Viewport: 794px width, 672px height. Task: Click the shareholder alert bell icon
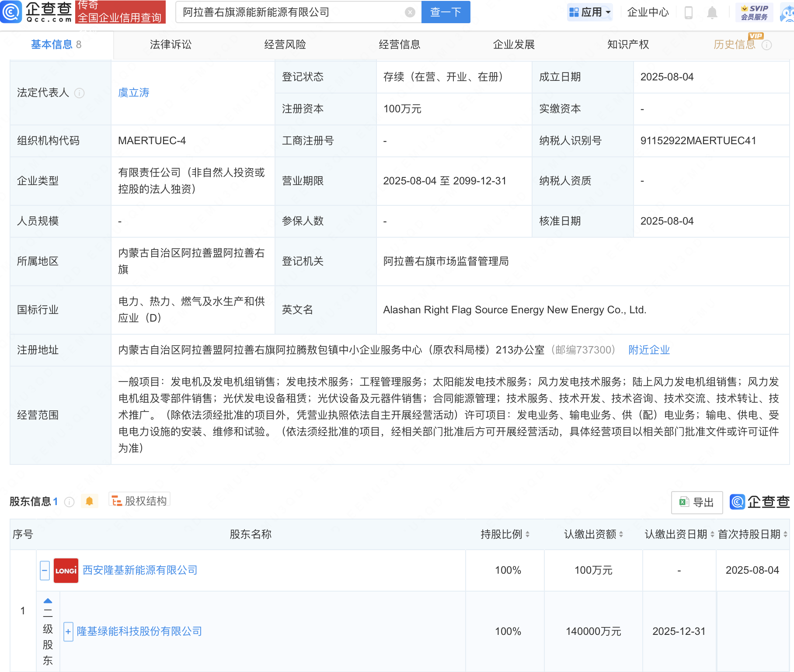pos(90,501)
